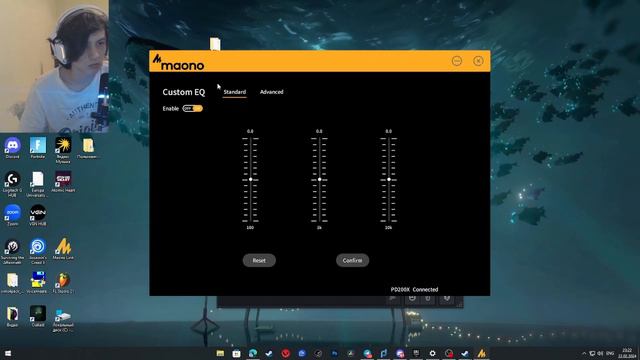The width and height of the screenshot is (640, 360).
Task: Open the Europa Universalis desktop shortcut
Action: (x=38, y=184)
